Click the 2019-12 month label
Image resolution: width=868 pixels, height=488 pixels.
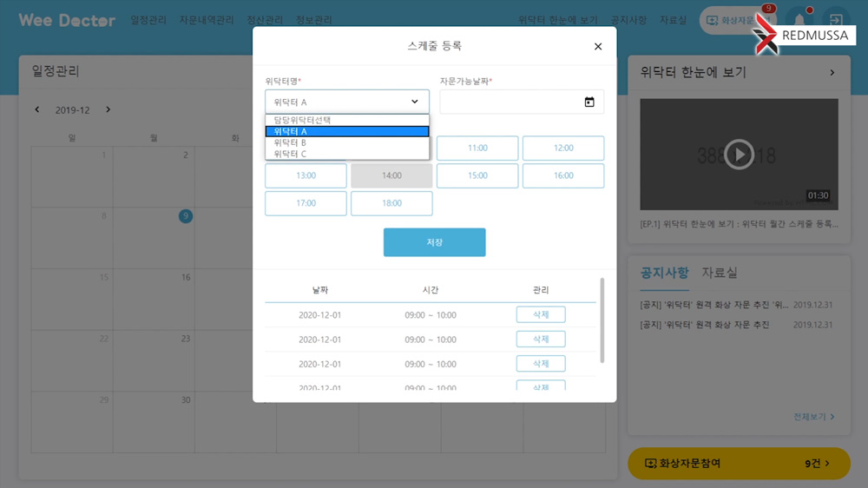coord(73,110)
